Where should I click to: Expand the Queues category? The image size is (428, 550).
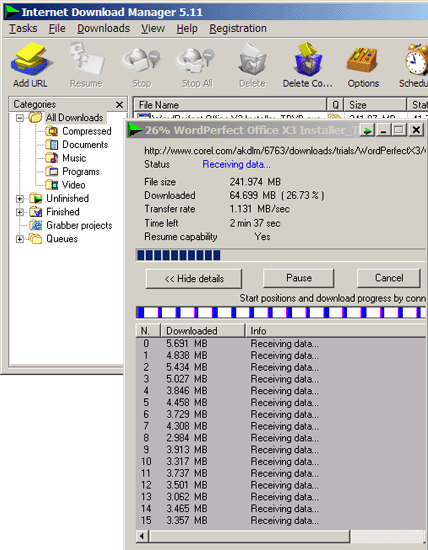[20, 239]
